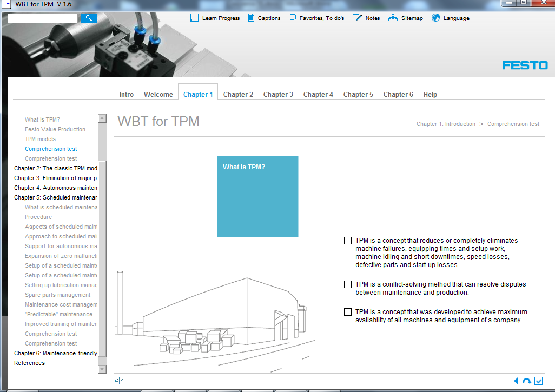The width and height of the screenshot is (555, 392).
Task: Open 'Improved training of maintenance' item
Action: (x=61, y=324)
